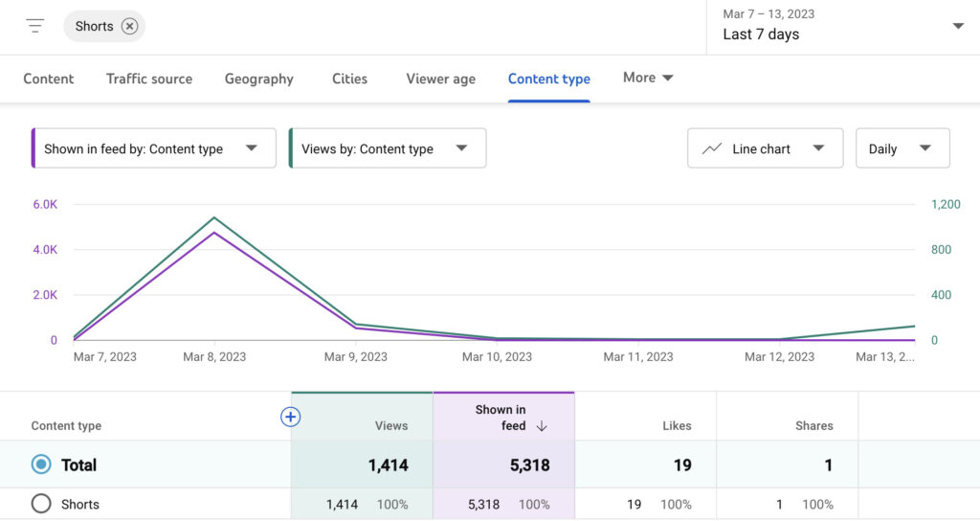
Task: Open the Geography tab
Action: pyautogui.click(x=258, y=79)
